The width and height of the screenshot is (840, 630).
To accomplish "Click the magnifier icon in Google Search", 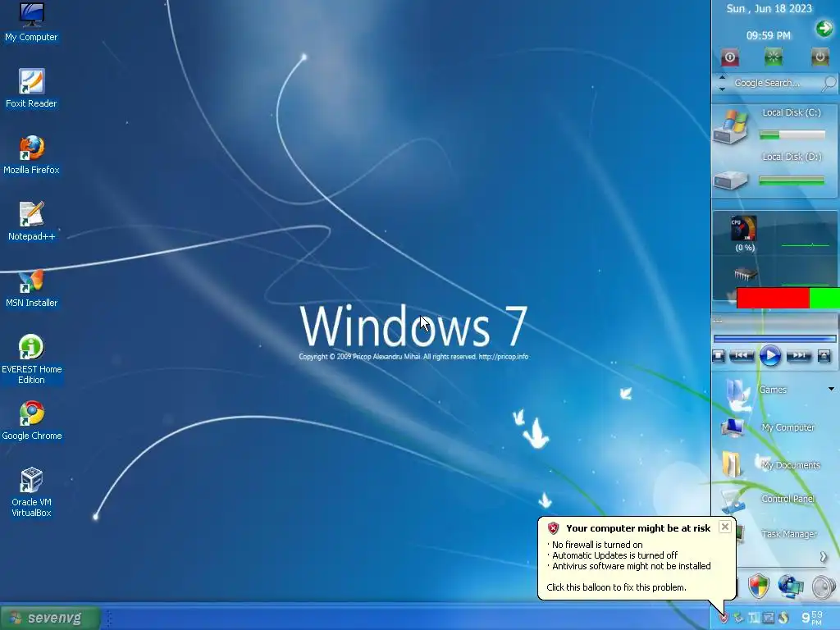I will [x=829, y=83].
